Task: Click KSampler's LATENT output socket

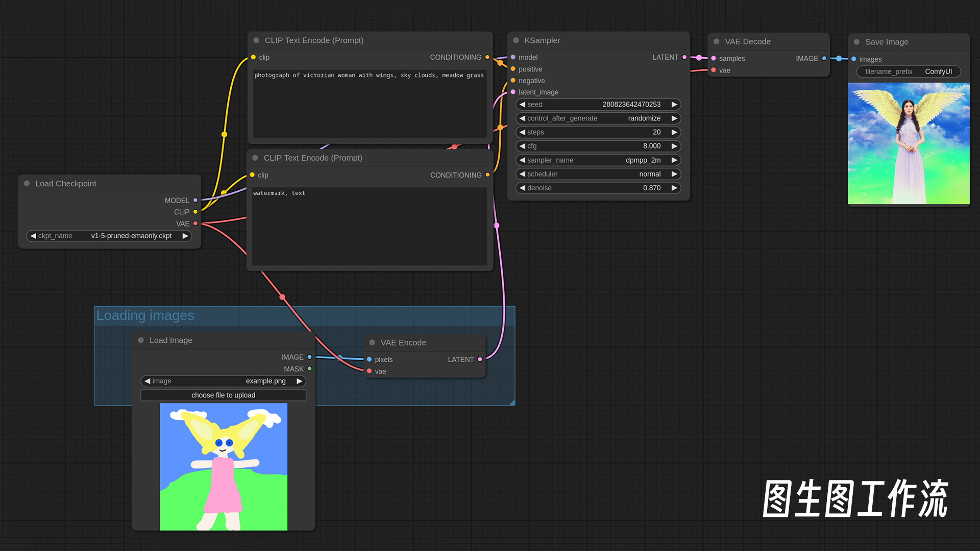Action: [x=684, y=57]
